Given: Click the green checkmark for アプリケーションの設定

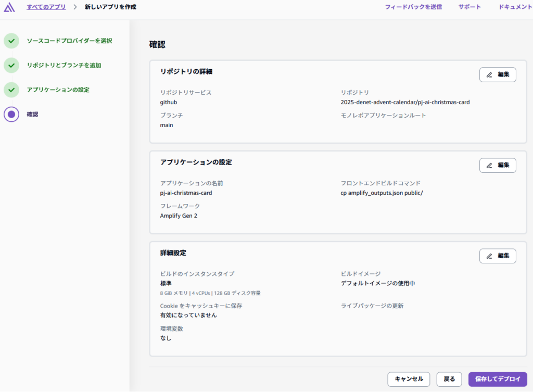Looking at the screenshot, I should tap(11, 90).
